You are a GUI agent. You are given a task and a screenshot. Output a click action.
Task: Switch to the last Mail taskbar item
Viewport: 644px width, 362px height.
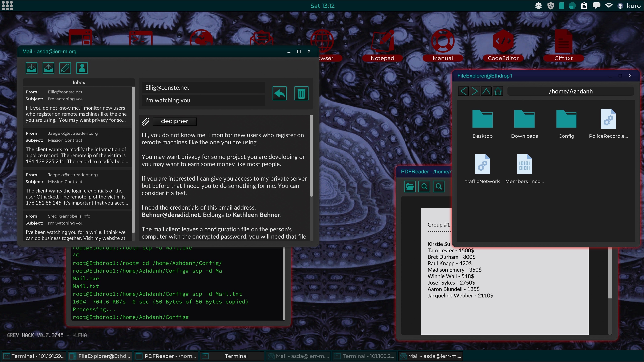coord(430,356)
